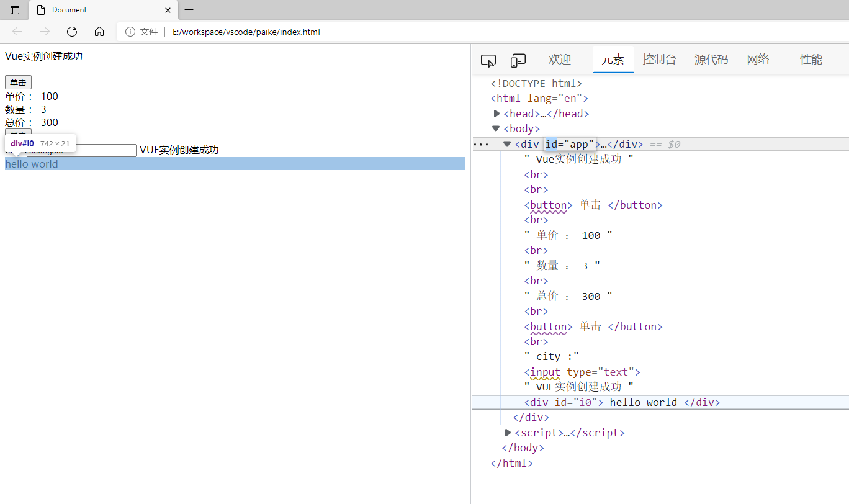
Task: Click 总价： 300 text on page
Action: (x=32, y=122)
